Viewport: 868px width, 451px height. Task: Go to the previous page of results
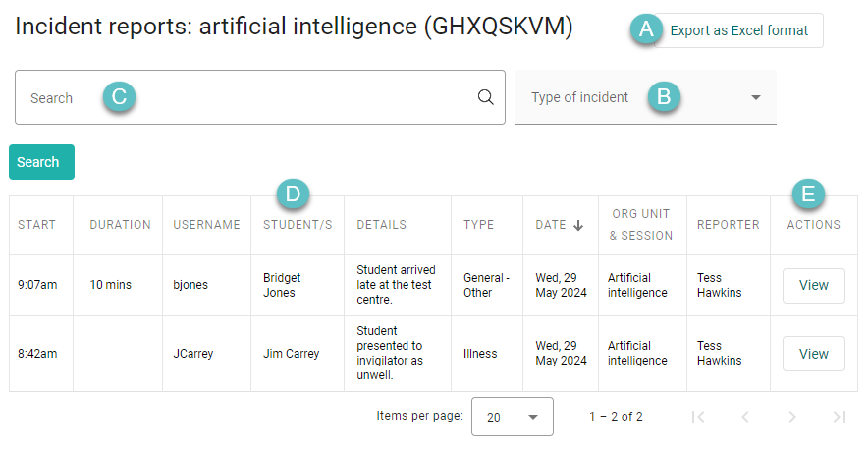pos(745,417)
